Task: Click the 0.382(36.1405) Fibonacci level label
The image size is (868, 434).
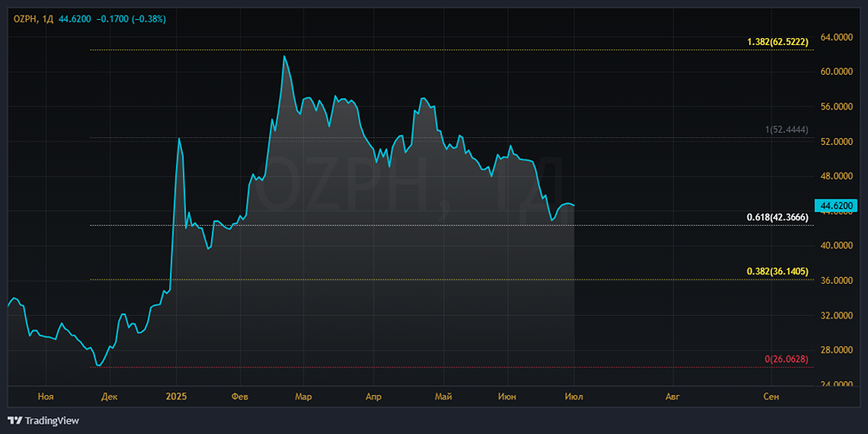Action: click(x=778, y=272)
